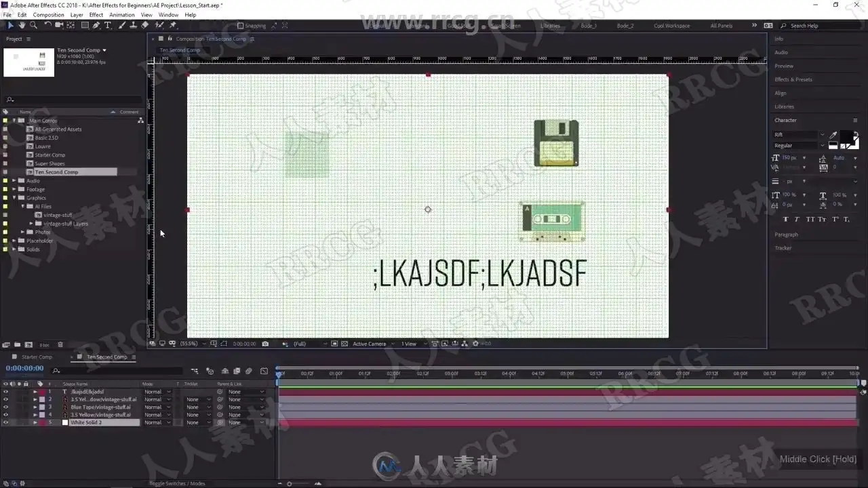Select the Zoom magnifier tool
Viewport: 868px width, 488px height.
[x=33, y=25]
